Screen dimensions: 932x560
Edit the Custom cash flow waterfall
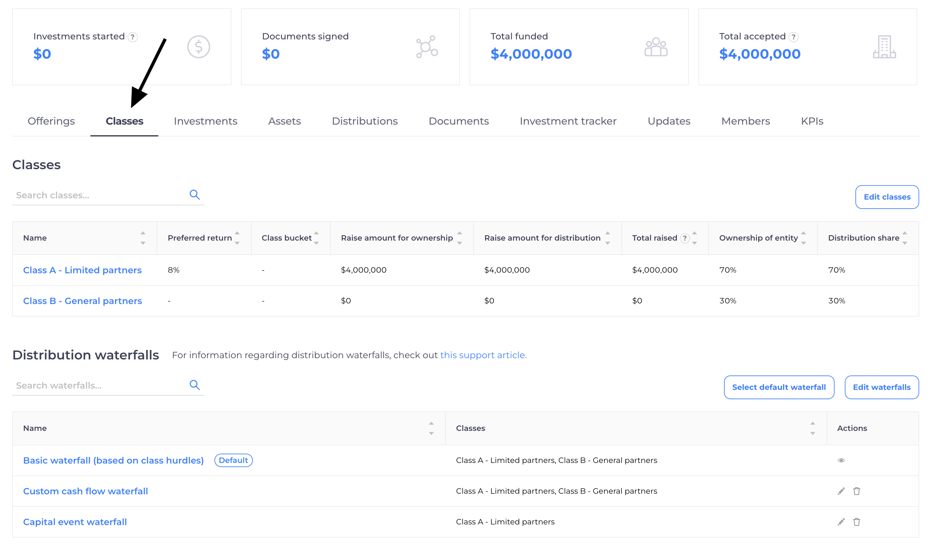[841, 491]
